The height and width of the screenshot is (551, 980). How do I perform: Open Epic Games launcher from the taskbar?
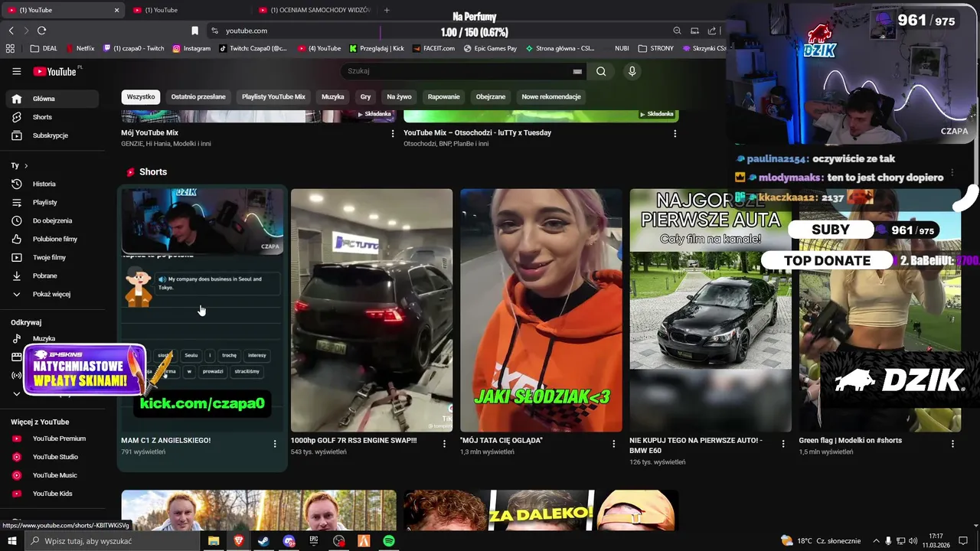click(314, 541)
